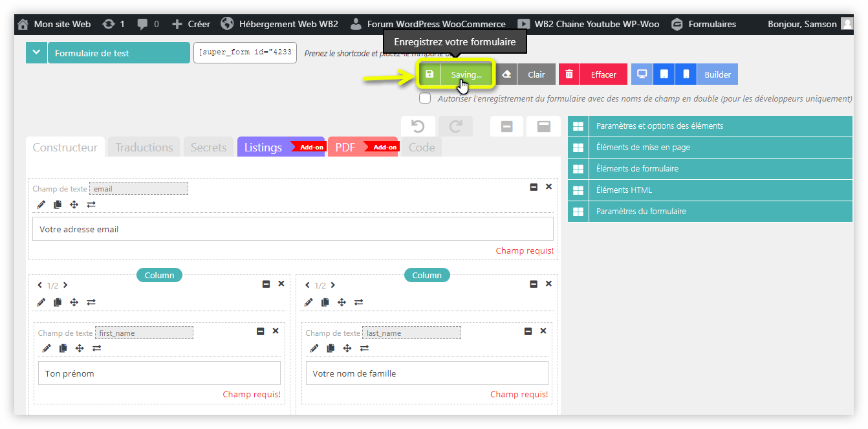Delete the first_name field with its X icon
The height and width of the screenshot is (429, 868).
point(275,331)
